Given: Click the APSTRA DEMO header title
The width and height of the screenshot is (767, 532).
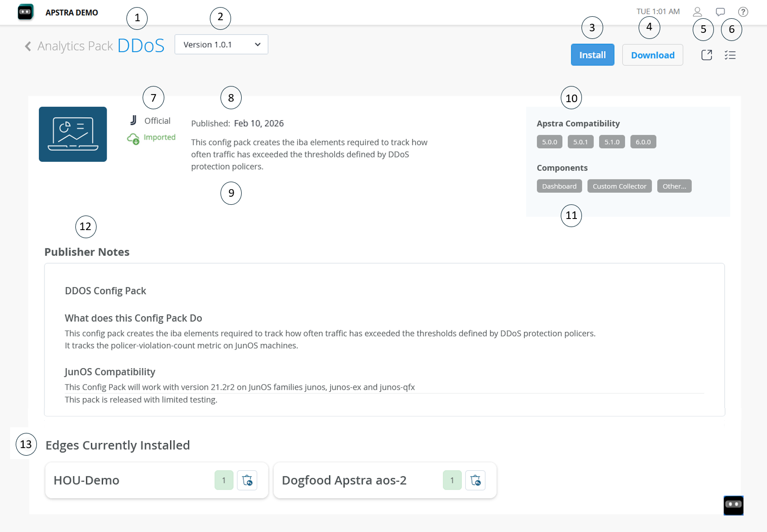Looking at the screenshot, I should pos(72,13).
